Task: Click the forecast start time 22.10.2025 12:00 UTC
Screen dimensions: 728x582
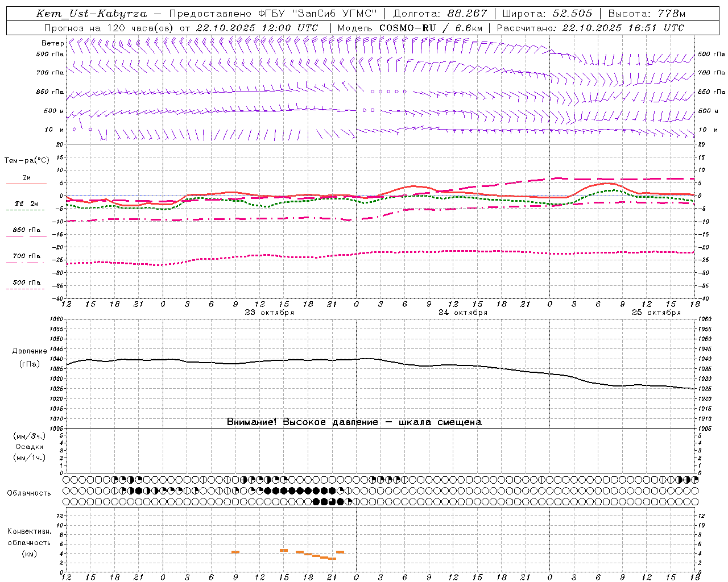Action: tap(257, 28)
